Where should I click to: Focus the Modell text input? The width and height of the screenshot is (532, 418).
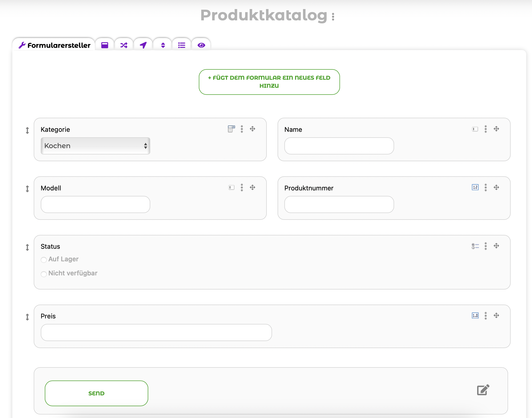tap(95, 204)
